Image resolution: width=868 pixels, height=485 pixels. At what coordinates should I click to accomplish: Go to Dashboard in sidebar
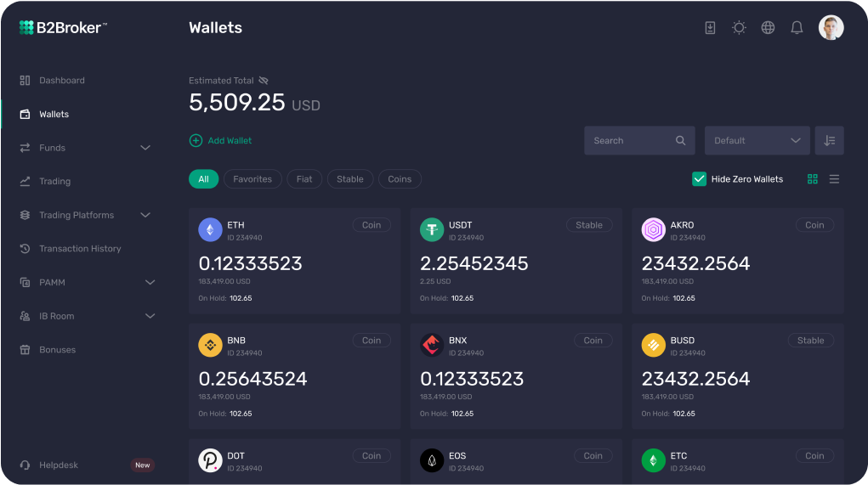pos(62,80)
